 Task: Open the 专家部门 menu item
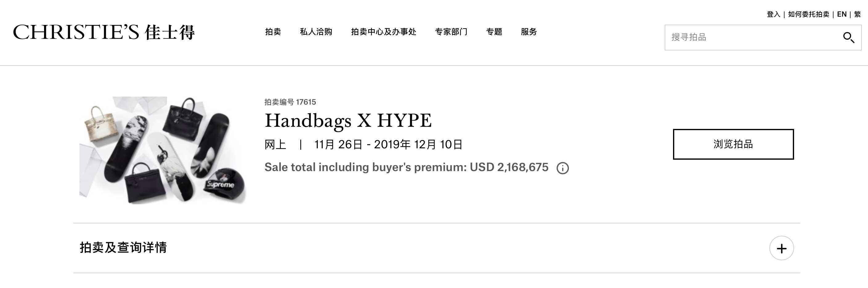(x=451, y=32)
